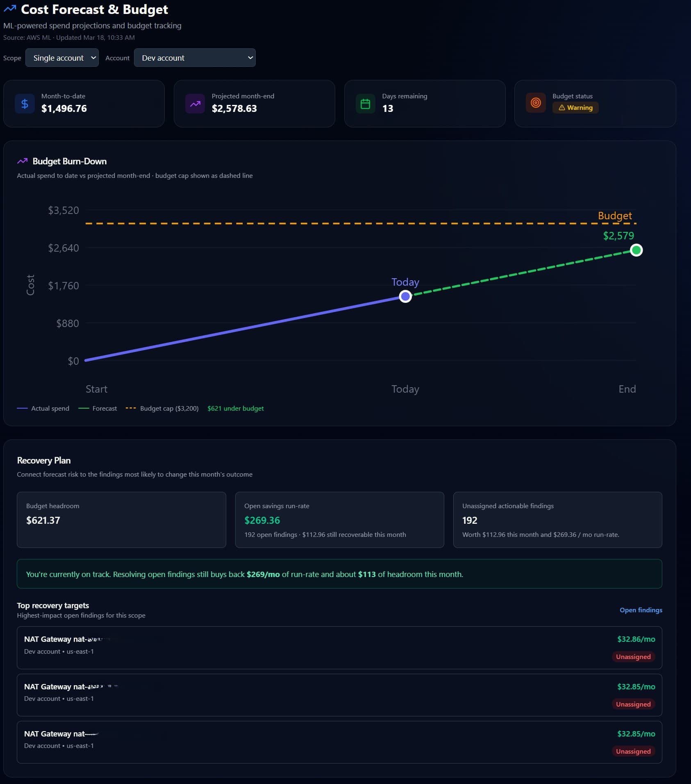691x784 pixels.
Task: Click the Warning status button
Action: 575,107
